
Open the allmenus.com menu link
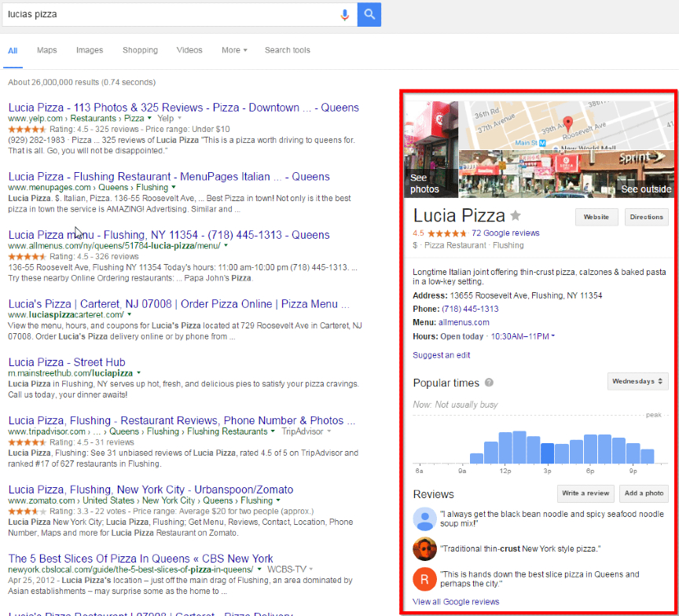[464, 322]
